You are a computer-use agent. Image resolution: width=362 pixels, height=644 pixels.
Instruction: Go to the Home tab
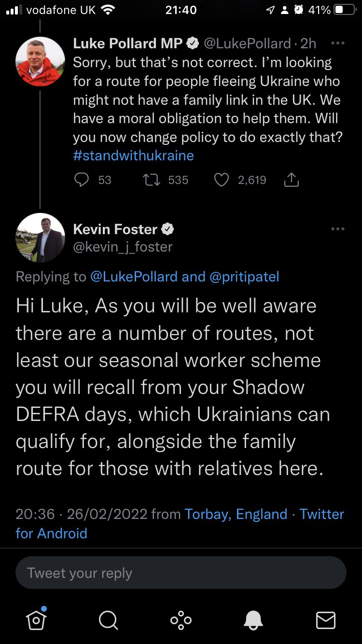36,620
